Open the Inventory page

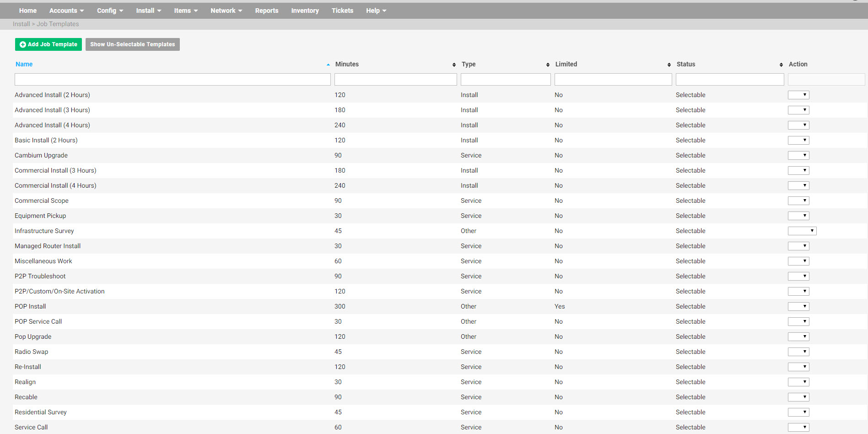click(305, 11)
